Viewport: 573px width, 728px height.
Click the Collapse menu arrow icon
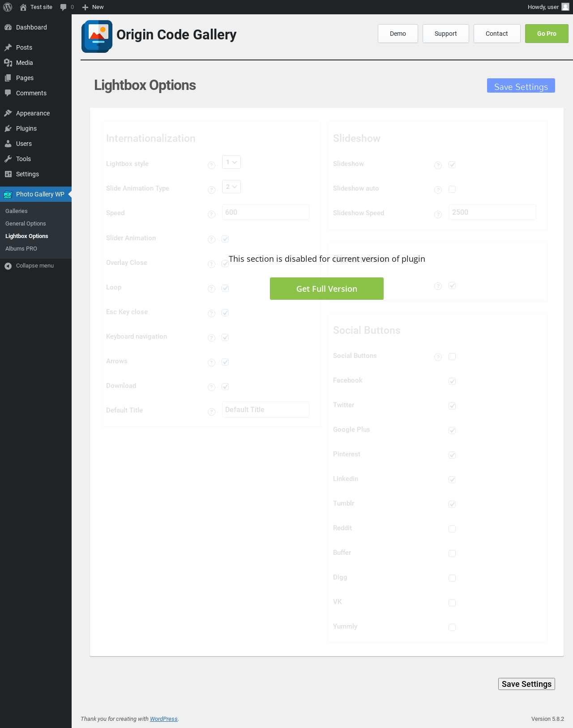[x=8, y=266]
